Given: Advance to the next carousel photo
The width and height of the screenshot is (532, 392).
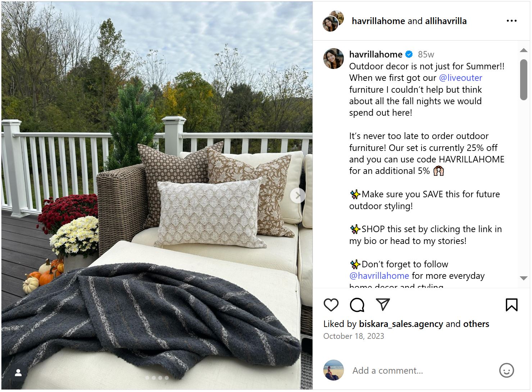Looking at the screenshot, I should click(297, 196).
